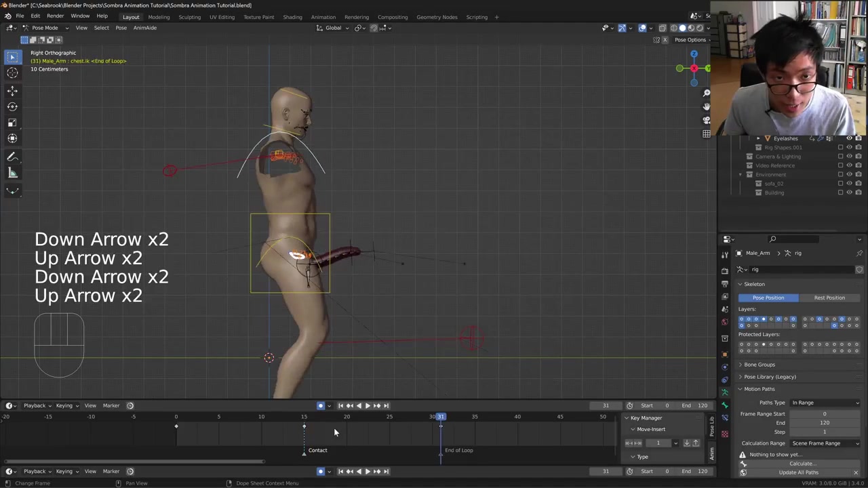Activate the 3D Cursor tool
The image size is (868, 488).
[12, 73]
